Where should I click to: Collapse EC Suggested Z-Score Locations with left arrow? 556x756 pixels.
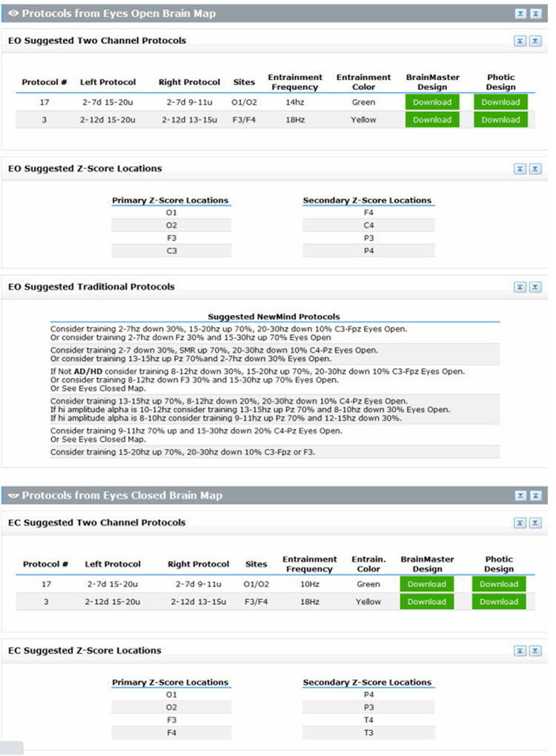(520, 651)
